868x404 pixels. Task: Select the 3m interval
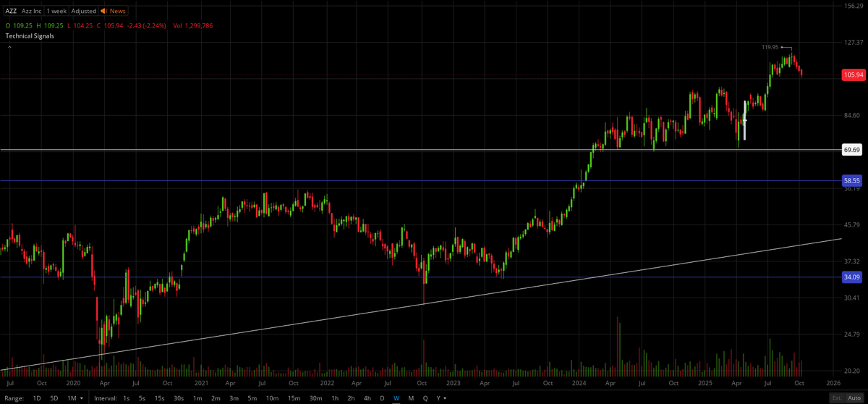pos(234,398)
